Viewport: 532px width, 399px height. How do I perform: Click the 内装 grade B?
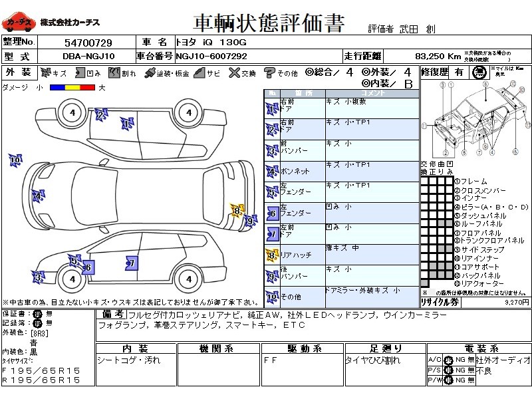point(408,84)
